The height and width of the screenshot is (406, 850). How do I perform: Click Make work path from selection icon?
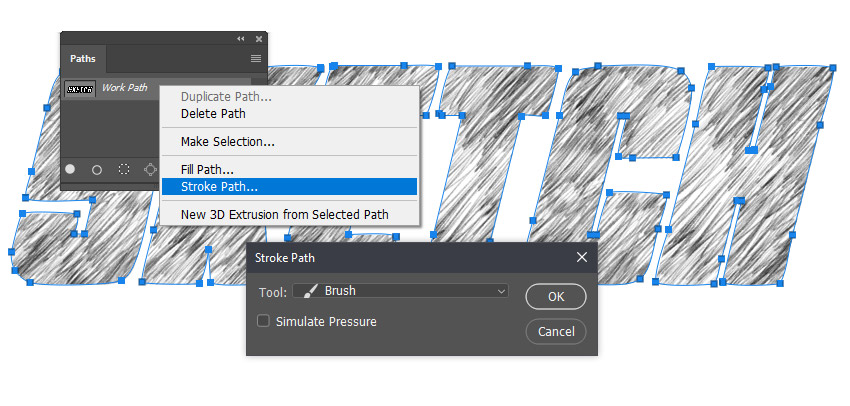click(x=150, y=170)
